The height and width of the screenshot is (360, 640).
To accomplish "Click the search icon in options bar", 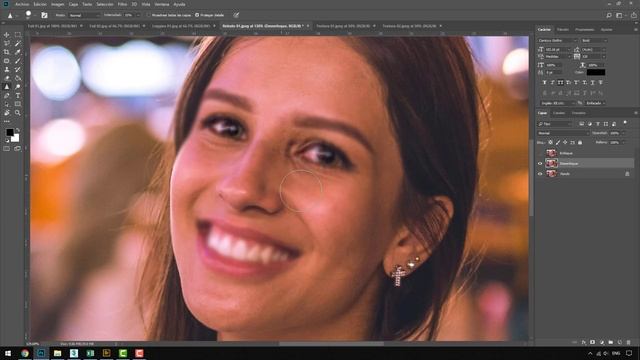I will click(609, 15).
